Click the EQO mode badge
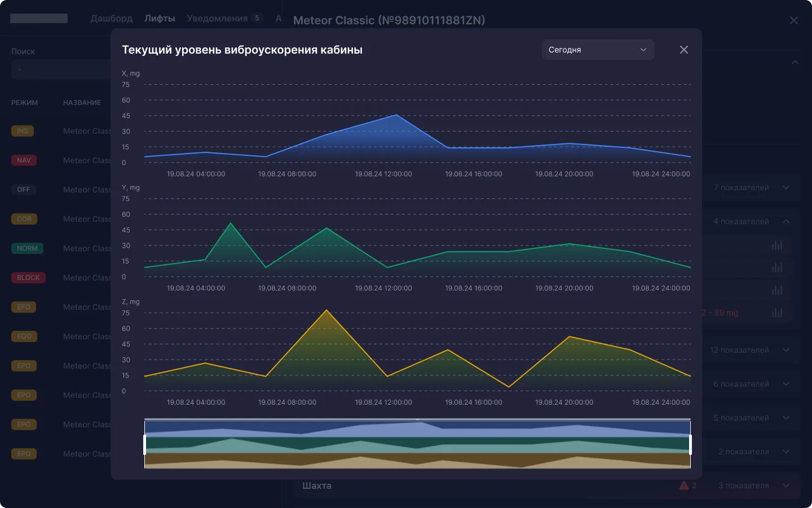The image size is (812, 508). pos(24,336)
